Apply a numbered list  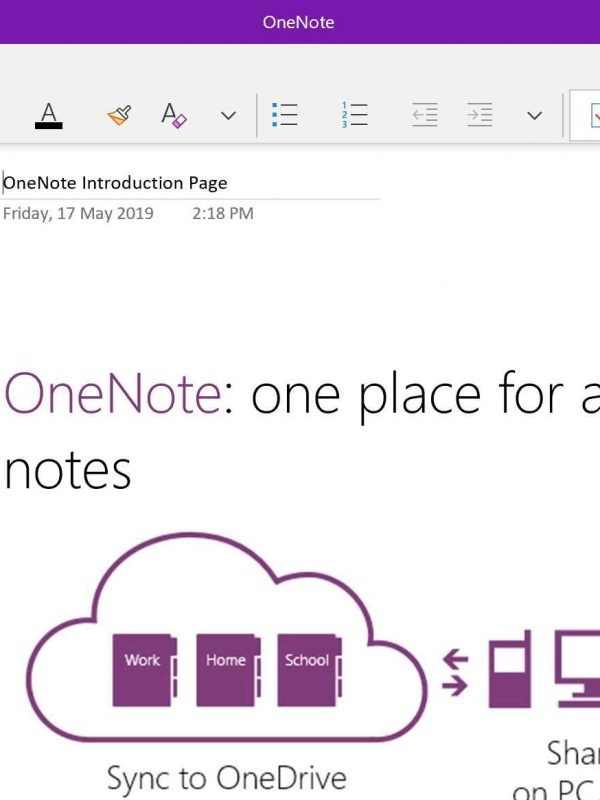[x=354, y=115]
